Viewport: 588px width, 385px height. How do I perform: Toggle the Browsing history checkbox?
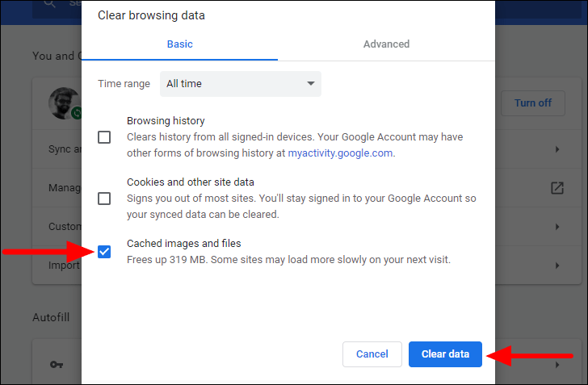[104, 137]
